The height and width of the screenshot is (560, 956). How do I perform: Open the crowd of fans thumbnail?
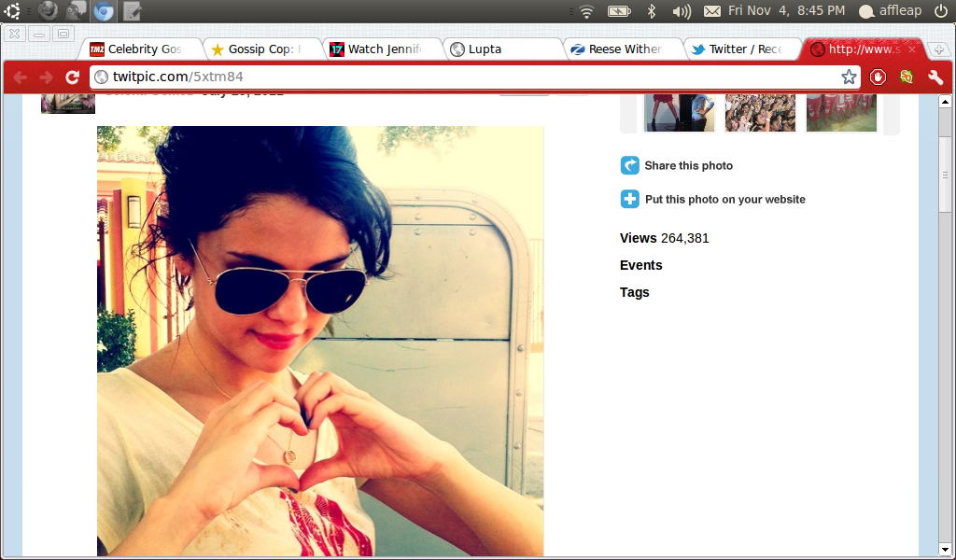coord(760,113)
